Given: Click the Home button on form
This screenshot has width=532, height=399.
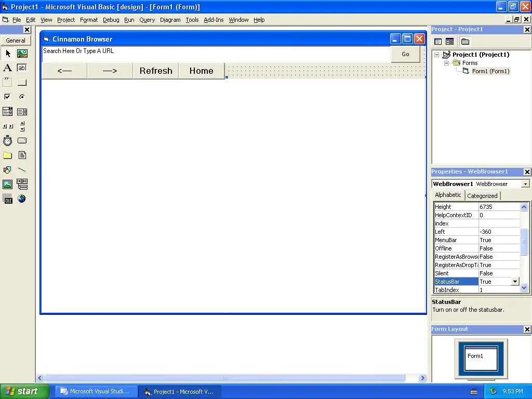Looking at the screenshot, I should 202,71.
